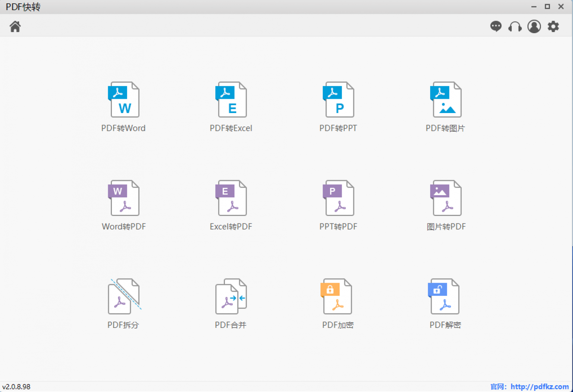Screen dimensions: 573x392
Task: Select the PDF转Excel converter icon
Action: (231, 100)
